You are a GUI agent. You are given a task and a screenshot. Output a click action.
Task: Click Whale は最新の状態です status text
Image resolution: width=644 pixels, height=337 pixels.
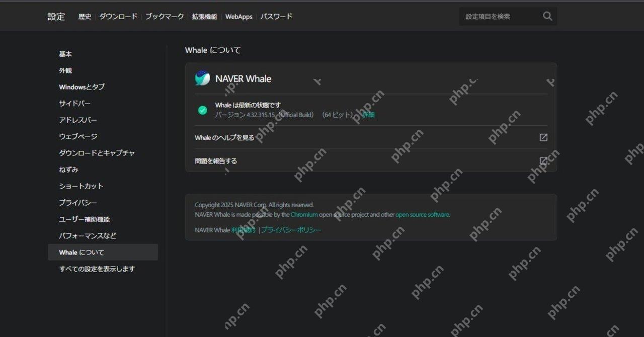248,105
